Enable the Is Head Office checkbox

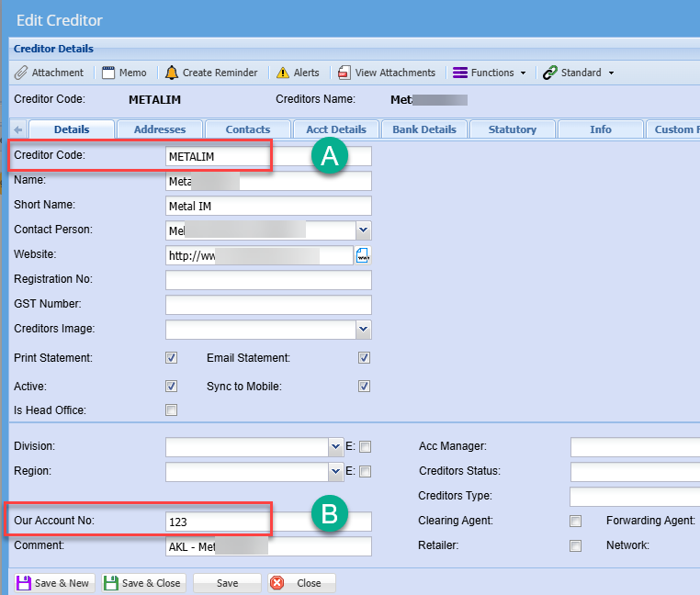171,410
